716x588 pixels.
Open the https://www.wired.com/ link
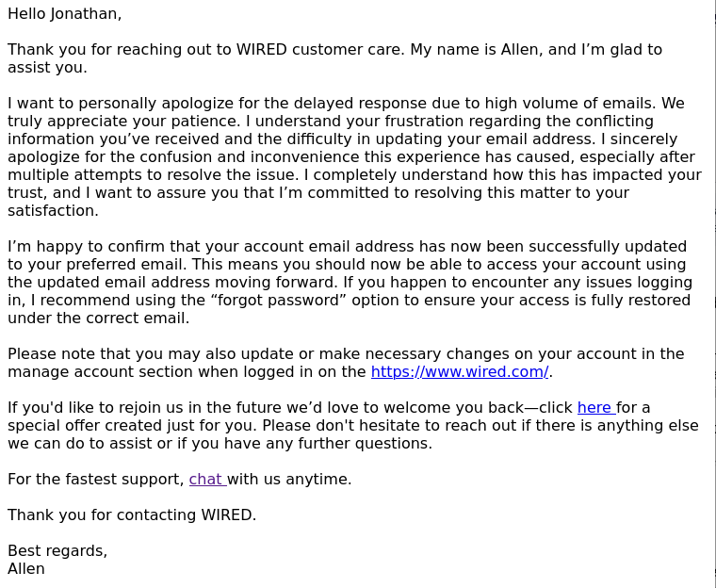(x=459, y=372)
